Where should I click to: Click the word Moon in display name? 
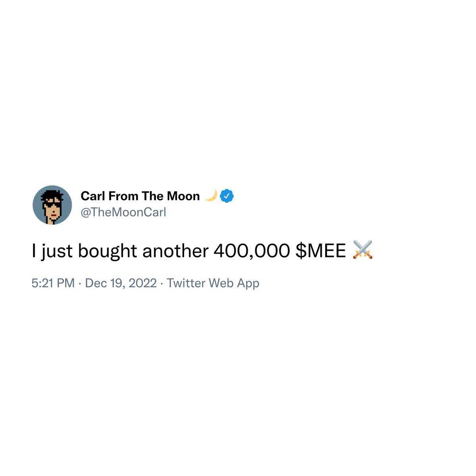click(183, 196)
